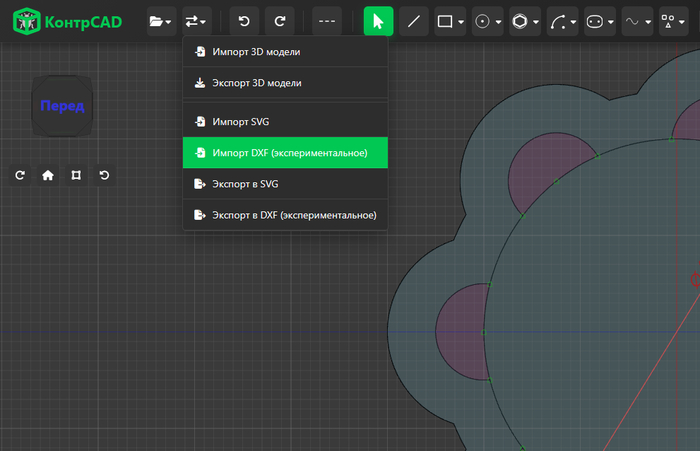Select the Arc tool icon
Viewport: 700px width, 451px height.
pos(558,21)
